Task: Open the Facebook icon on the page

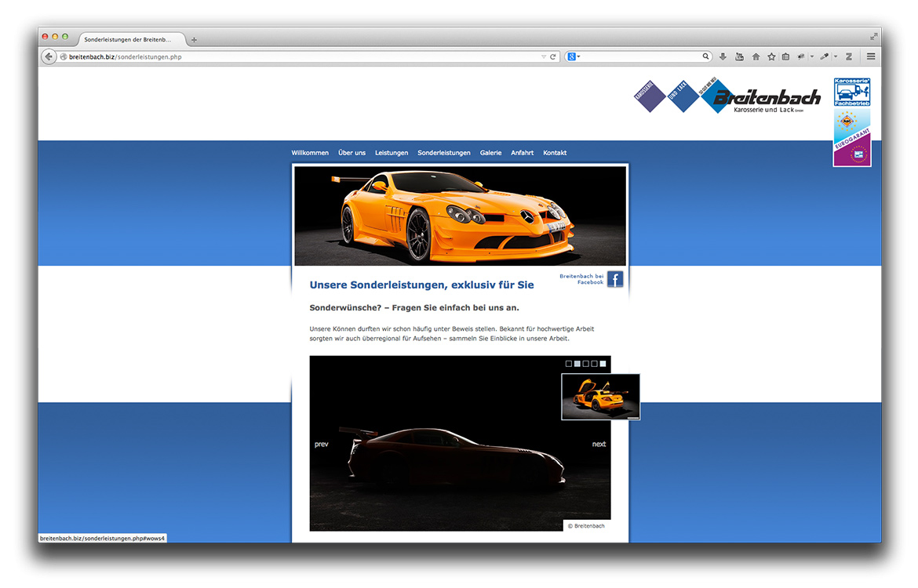Action: 615,279
